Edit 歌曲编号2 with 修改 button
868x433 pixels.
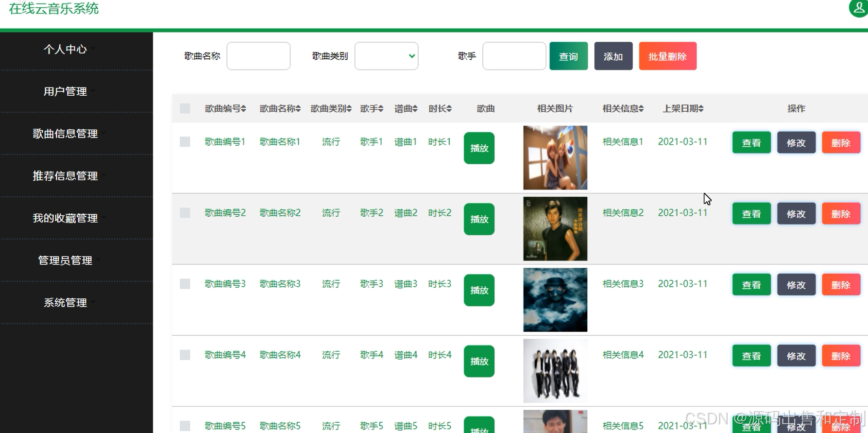(797, 213)
